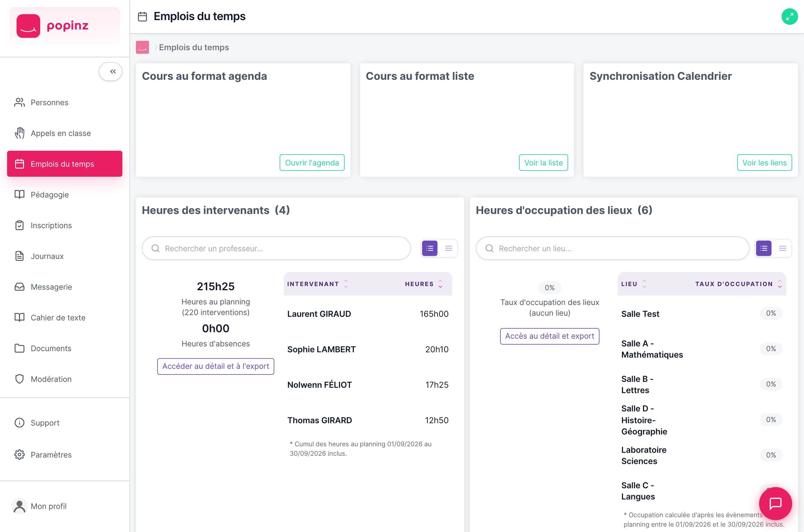Focus the Rechercher un lieu field
This screenshot has height=532, width=804.
(x=612, y=248)
